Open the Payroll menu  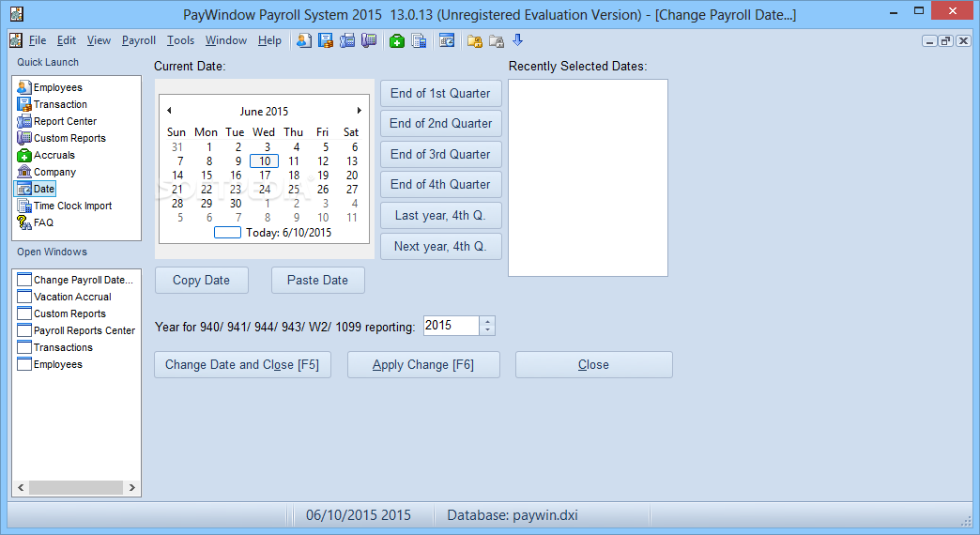139,40
